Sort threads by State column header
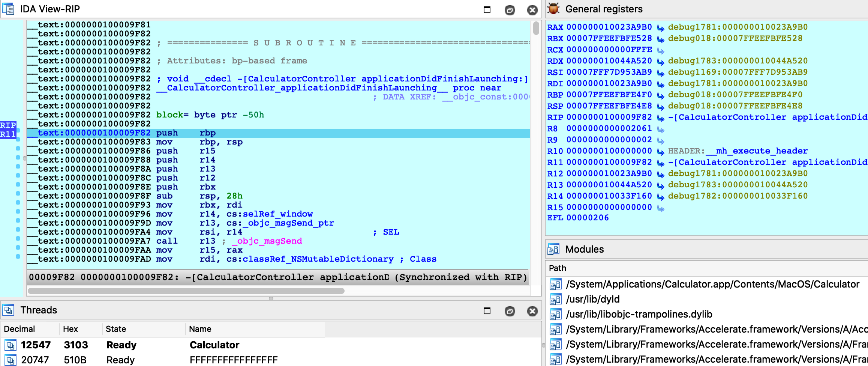The image size is (868, 366). tap(116, 329)
